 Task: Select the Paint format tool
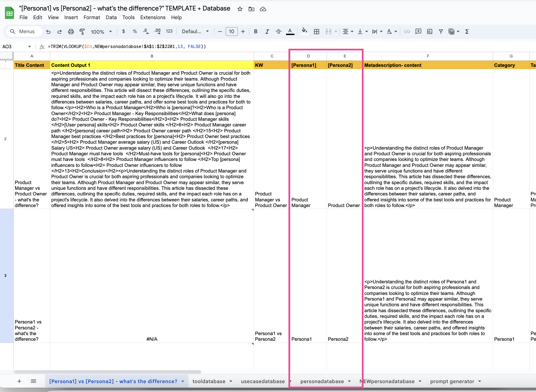coord(82,32)
